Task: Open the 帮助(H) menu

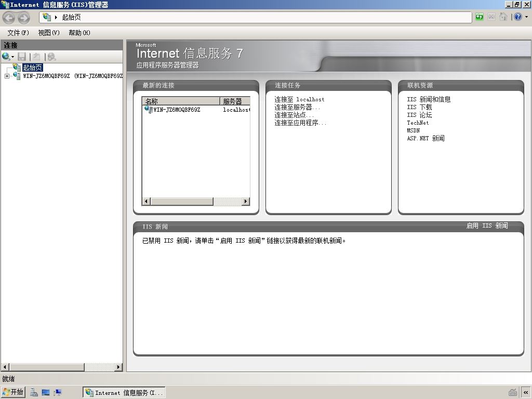Action: [79, 33]
